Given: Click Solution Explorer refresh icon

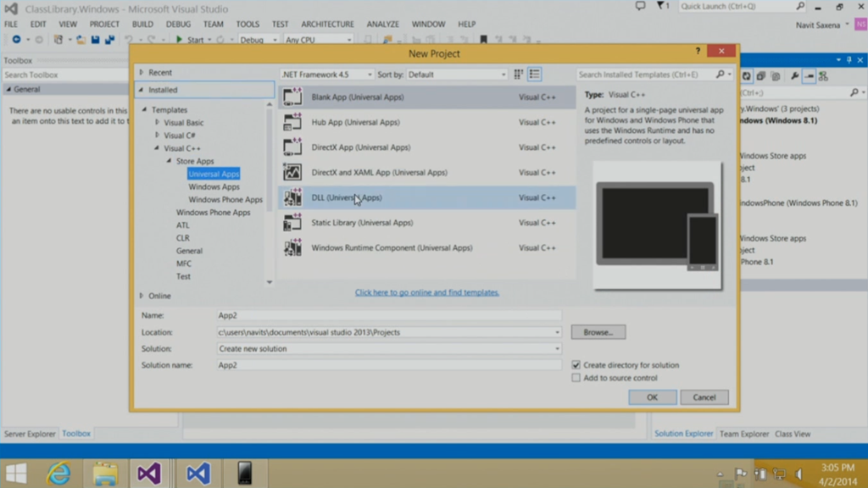Looking at the screenshot, I should pos(746,76).
